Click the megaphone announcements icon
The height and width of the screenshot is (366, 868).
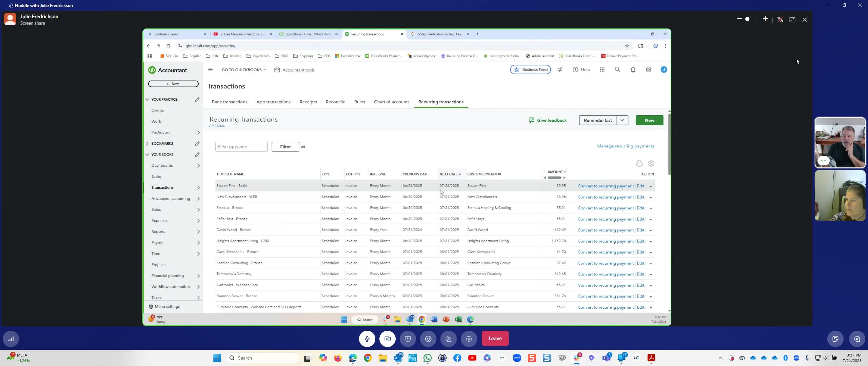(x=560, y=69)
